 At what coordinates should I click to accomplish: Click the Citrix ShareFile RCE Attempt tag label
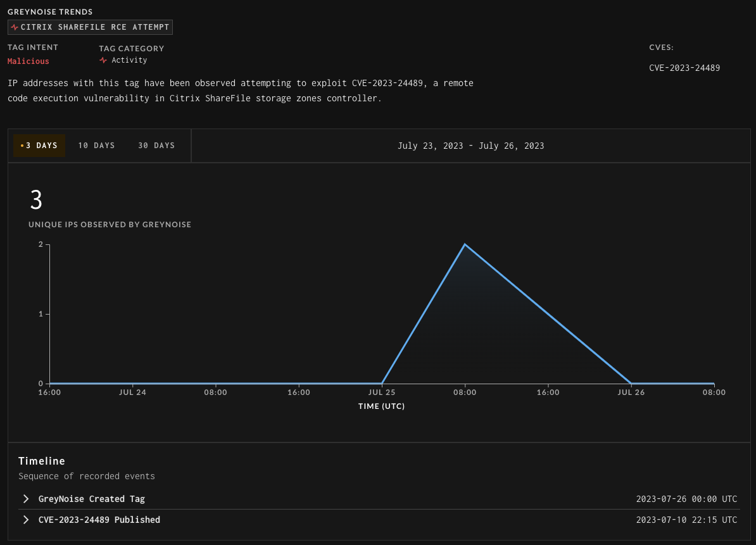pos(95,27)
